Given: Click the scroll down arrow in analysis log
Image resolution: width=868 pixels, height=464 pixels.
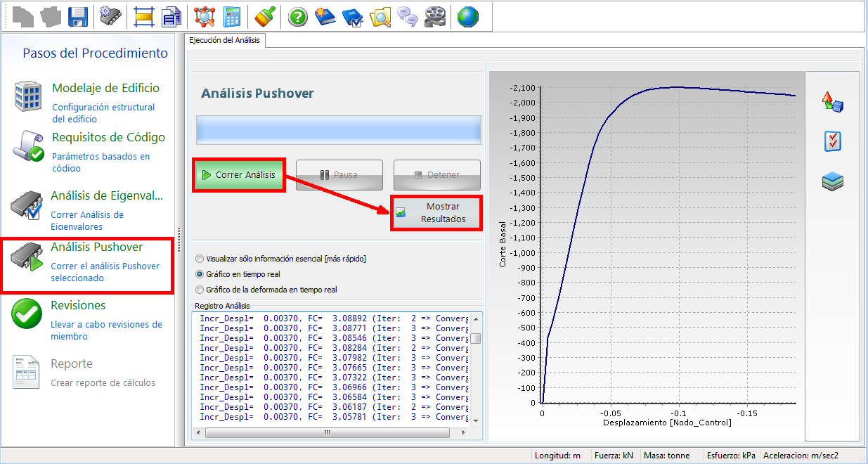Looking at the screenshot, I should (476, 420).
